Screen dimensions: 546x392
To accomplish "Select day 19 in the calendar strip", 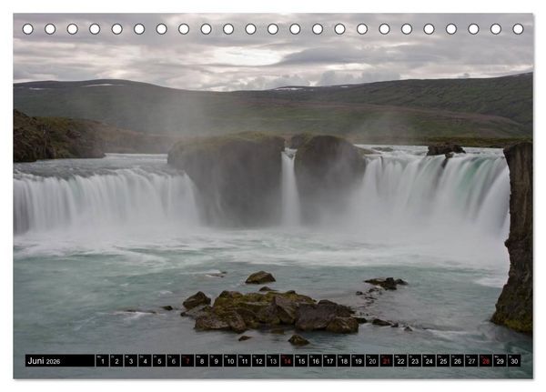I will point(359,361).
